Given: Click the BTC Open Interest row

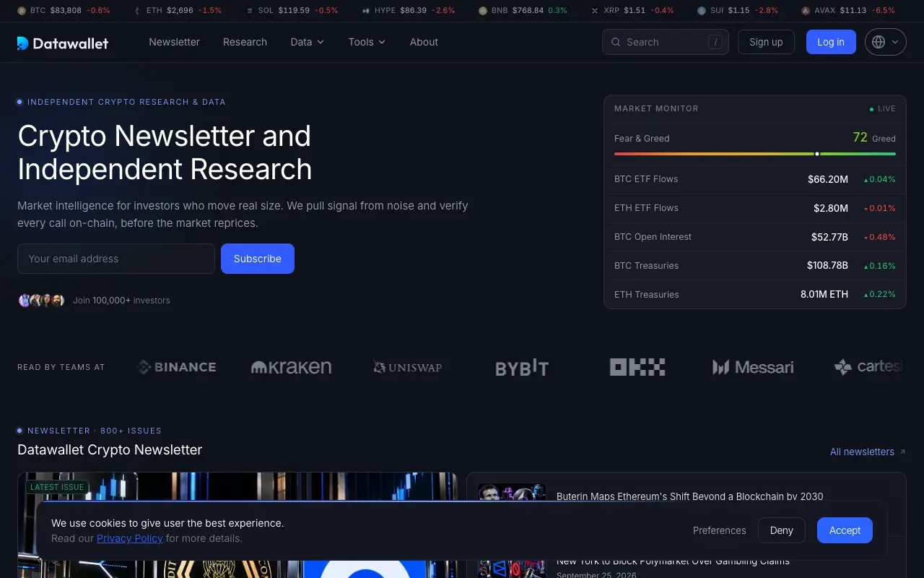Looking at the screenshot, I should [x=755, y=237].
